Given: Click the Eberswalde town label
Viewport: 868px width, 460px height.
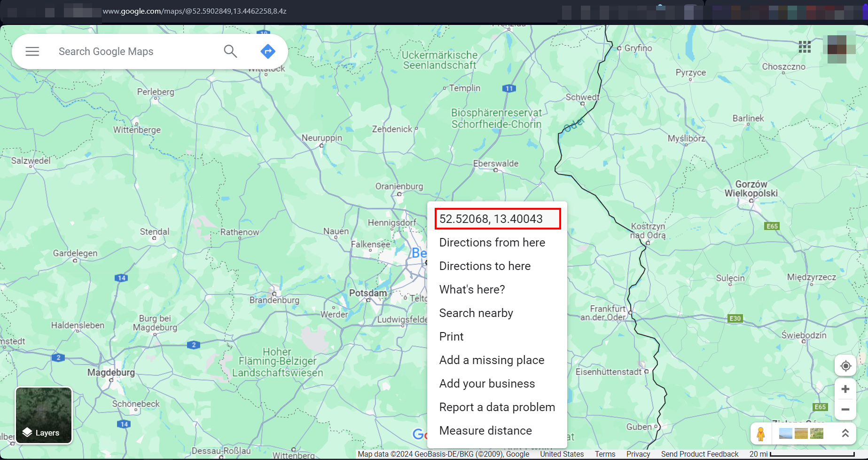Looking at the screenshot, I should click(496, 163).
